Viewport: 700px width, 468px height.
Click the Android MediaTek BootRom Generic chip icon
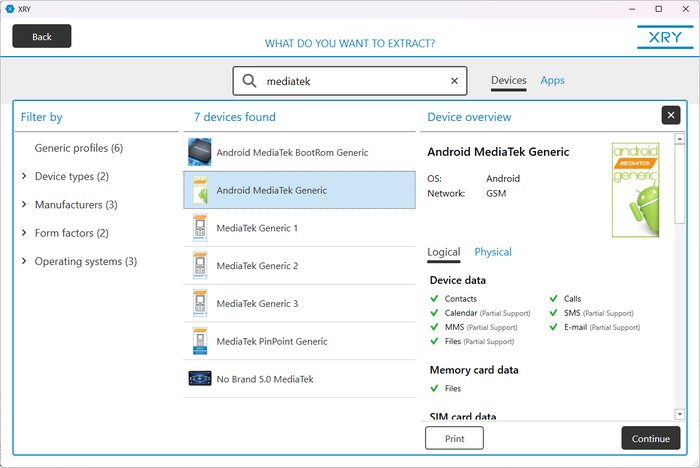(x=200, y=152)
